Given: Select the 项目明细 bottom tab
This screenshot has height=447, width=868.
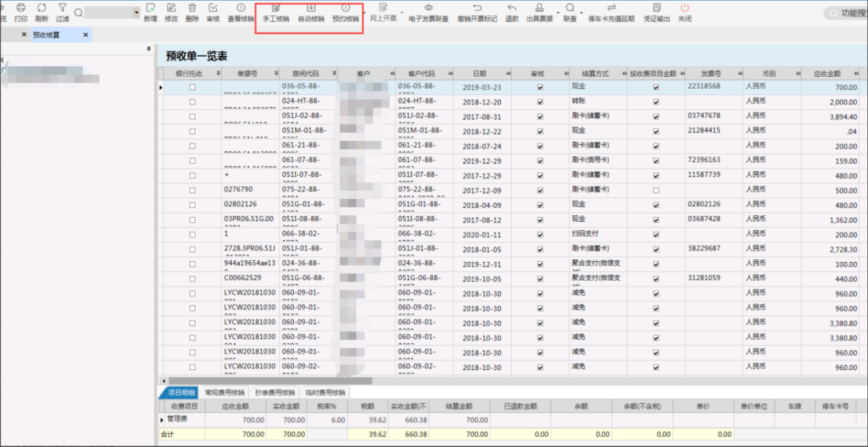Looking at the screenshot, I should click(179, 393).
